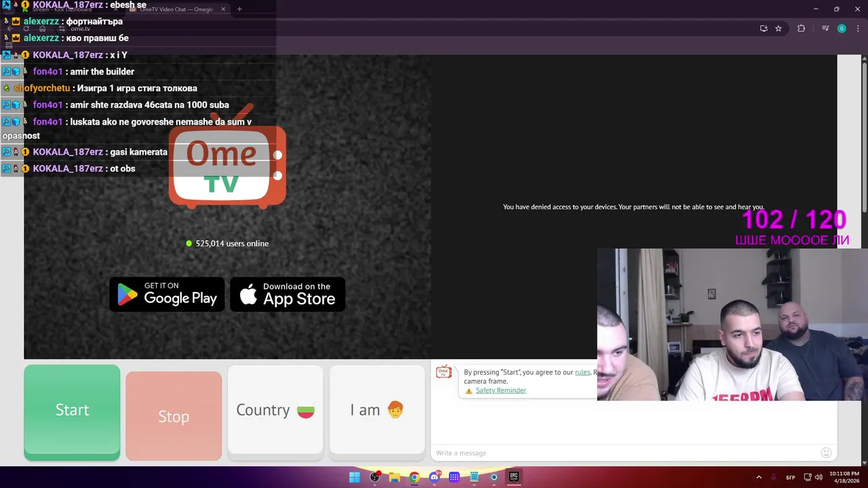Open the Safety Reminder link
This screenshot has height=488, width=868.
pyautogui.click(x=500, y=390)
